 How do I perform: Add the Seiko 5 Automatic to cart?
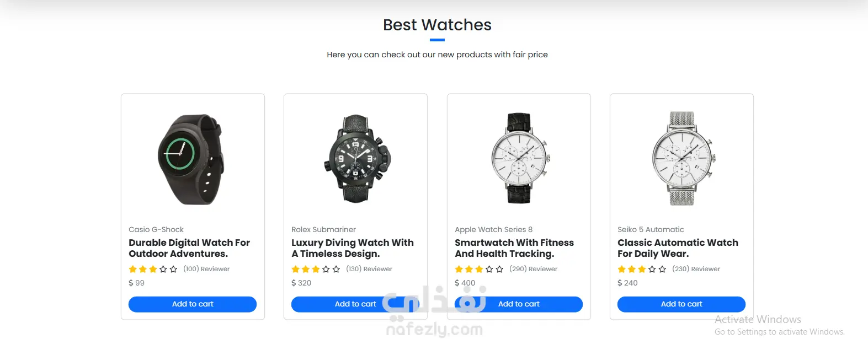click(x=681, y=304)
